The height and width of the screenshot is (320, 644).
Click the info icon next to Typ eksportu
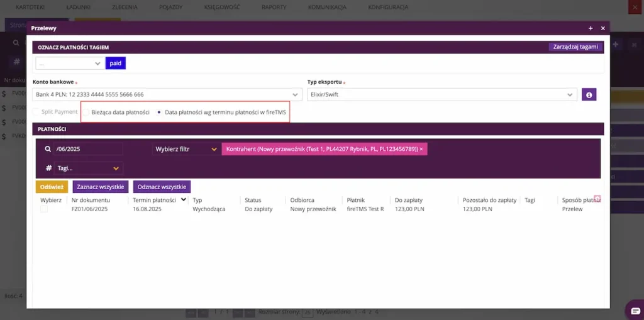point(589,94)
